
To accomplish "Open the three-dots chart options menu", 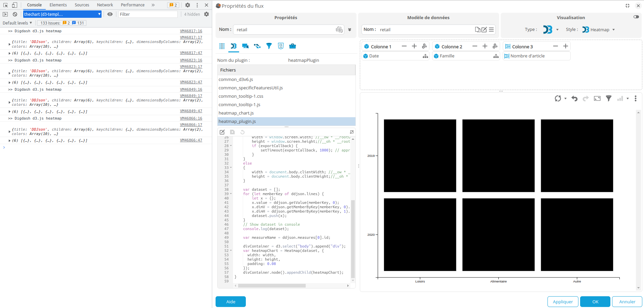I will point(635,98).
